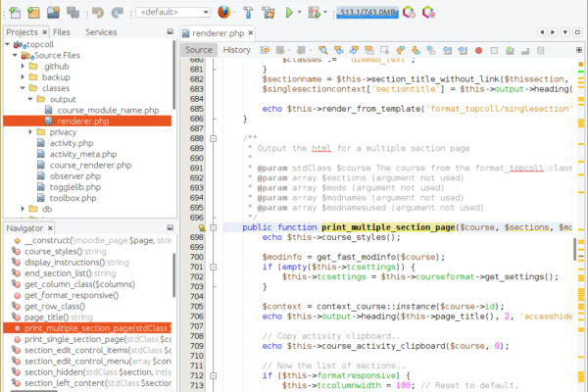This screenshot has width=588, height=392.
Task: Switch to the History view
Action: pos(236,50)
